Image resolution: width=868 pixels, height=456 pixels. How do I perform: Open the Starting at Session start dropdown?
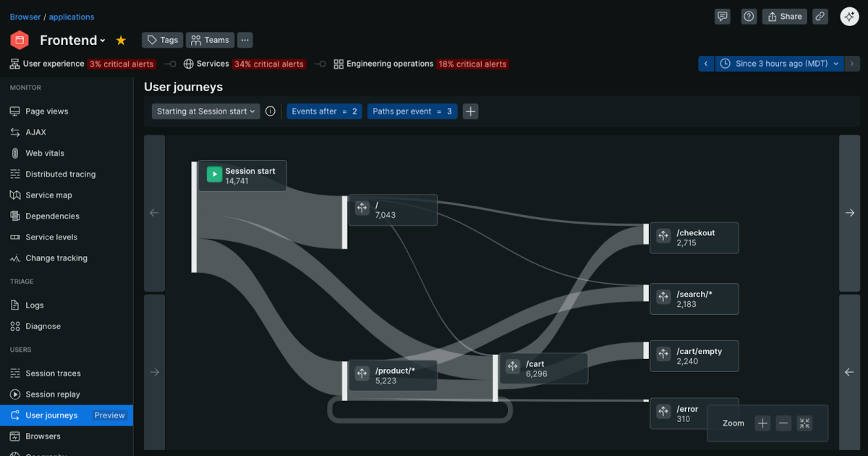click(204, 111)
